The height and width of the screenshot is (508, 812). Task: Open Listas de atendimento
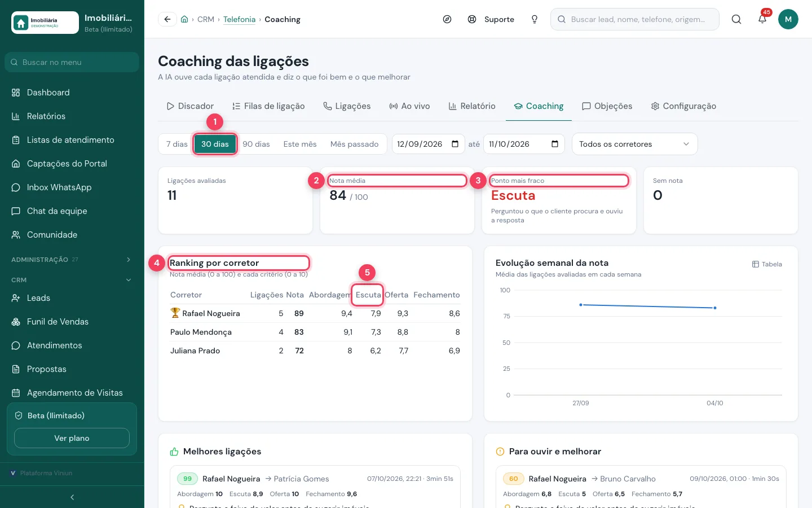tap(72, 140)
